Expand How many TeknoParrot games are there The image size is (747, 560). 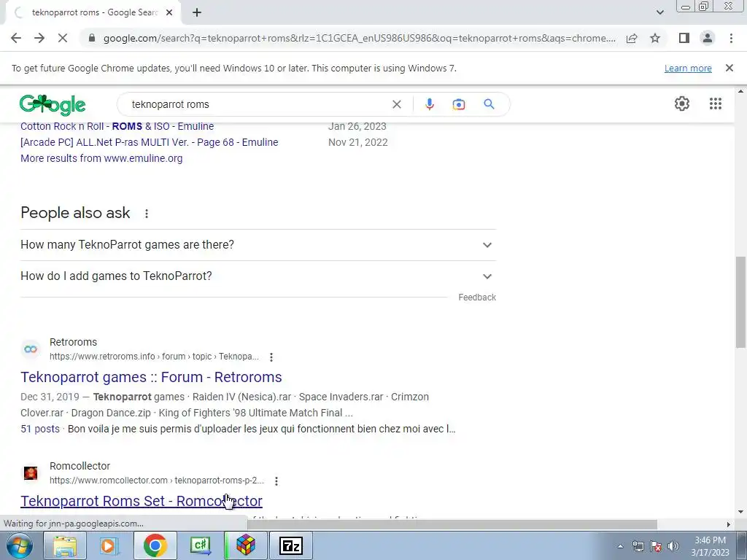tap(258, 245)
